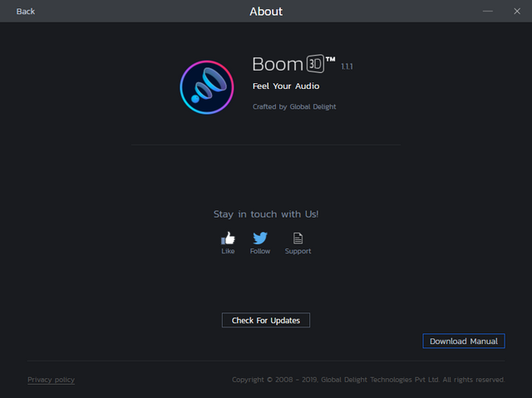Close the Boom 3D window
532x398 pixels.
(516, 12)
